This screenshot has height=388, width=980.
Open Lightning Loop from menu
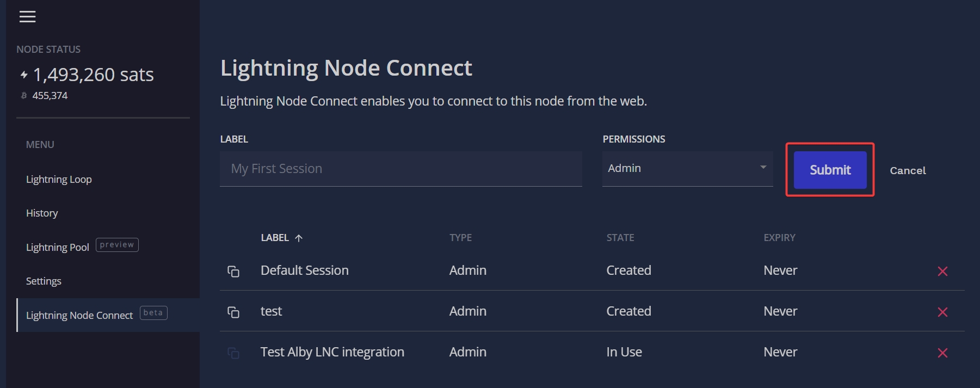pyautogui.click(x=59, y=180)
